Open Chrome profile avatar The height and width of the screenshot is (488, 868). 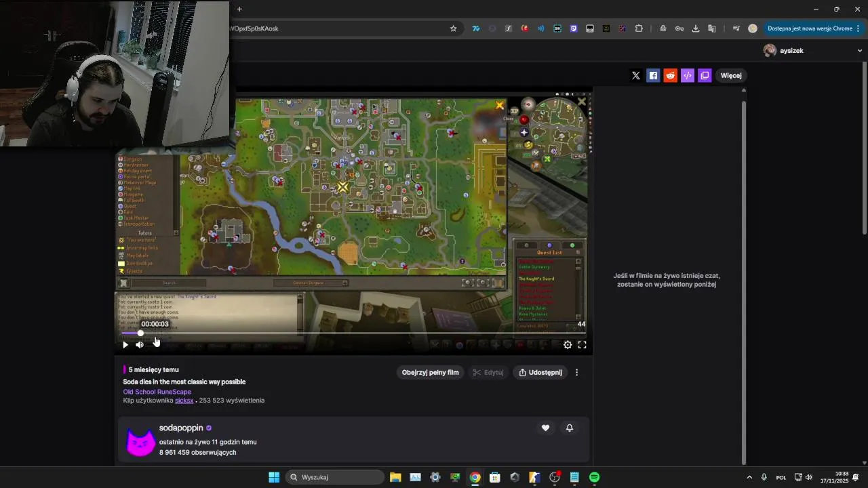(753, 28)
